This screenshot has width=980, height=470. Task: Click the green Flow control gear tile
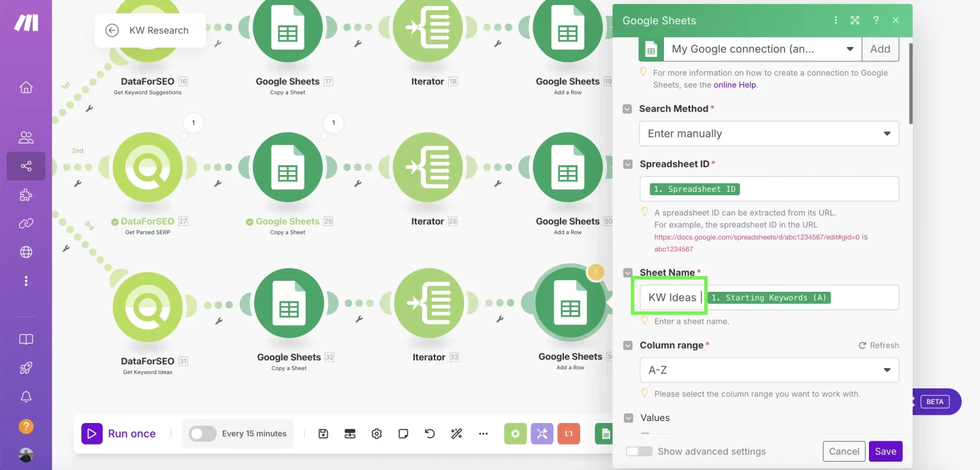[515, 433]
